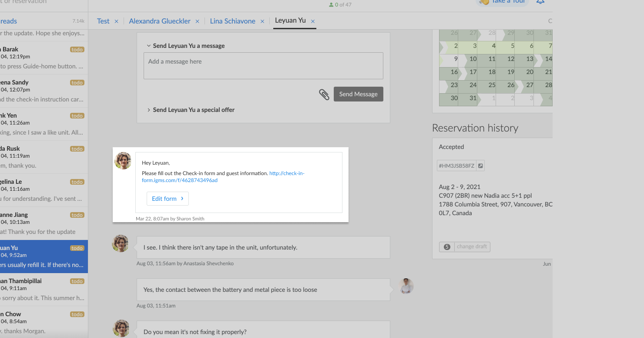Expand Send Leyuan Yu a special offer
The image size is (644, 338).
149,110
